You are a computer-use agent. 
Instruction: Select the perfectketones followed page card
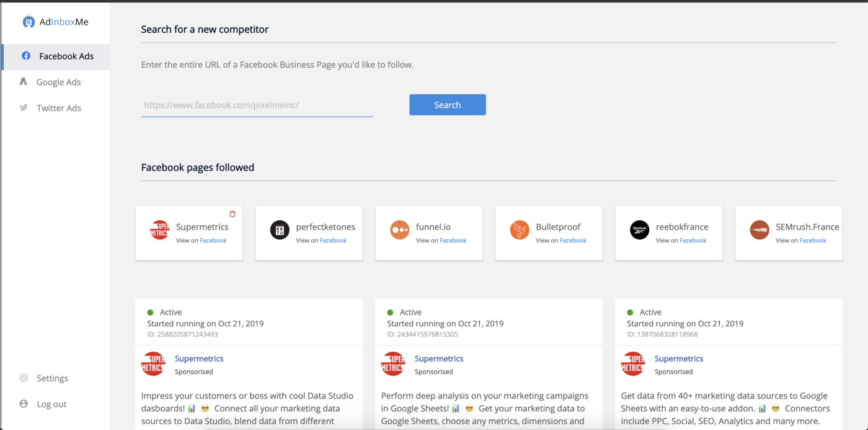click(x=309, y=233)
